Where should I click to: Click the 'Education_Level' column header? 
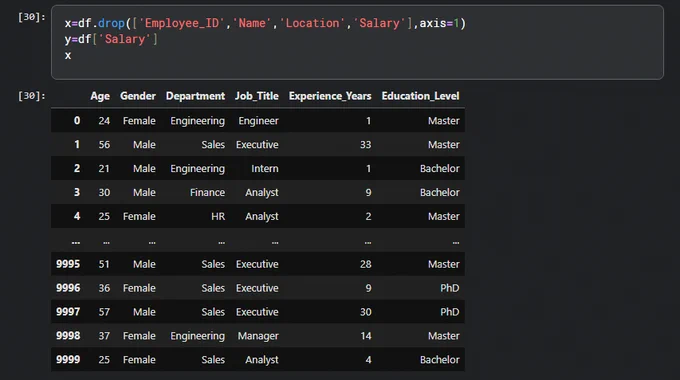pos(420,96)
